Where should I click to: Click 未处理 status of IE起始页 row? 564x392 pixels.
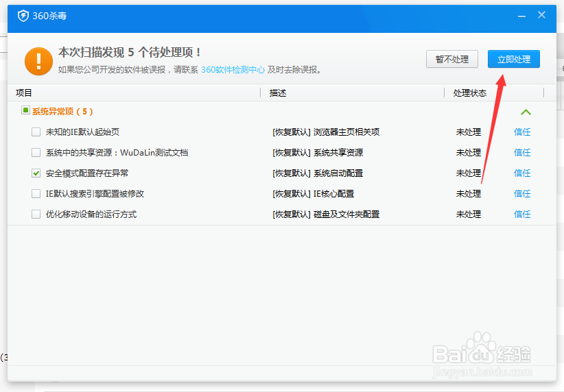pos(469,132)
